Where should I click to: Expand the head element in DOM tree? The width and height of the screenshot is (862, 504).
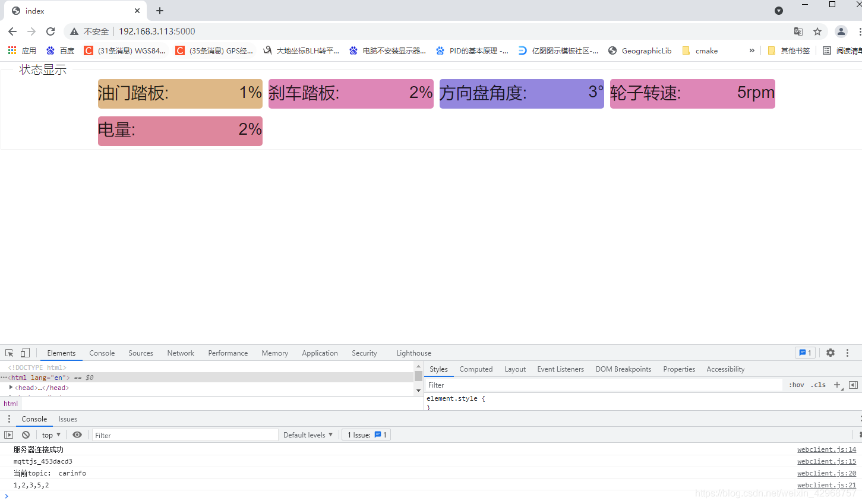(11, 388)
